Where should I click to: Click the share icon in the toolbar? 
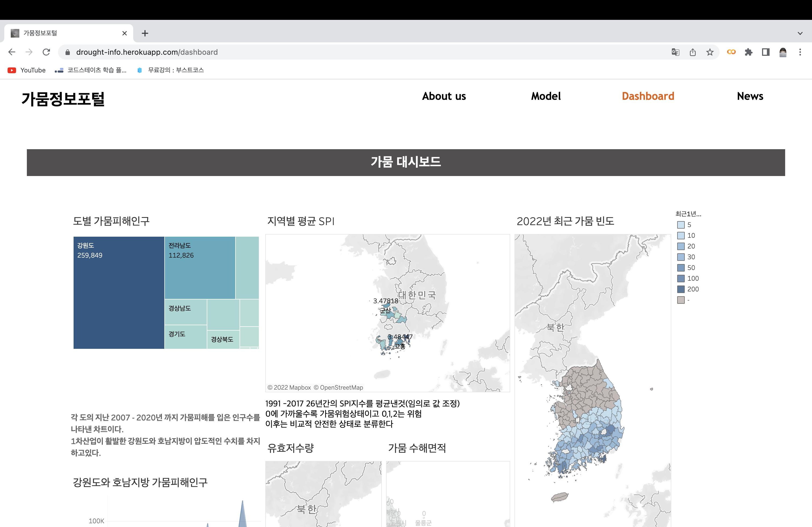[693, 52]
